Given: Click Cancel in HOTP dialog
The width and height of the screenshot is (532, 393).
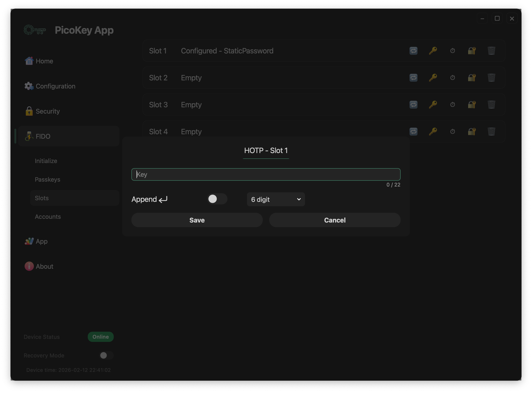Looking at the screenshot, I should 335,220.
